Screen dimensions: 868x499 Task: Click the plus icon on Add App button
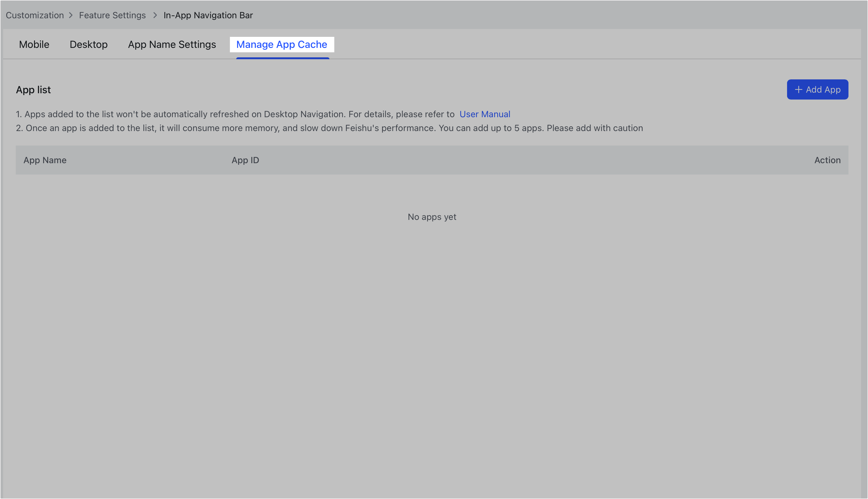(x=798, y=89)
